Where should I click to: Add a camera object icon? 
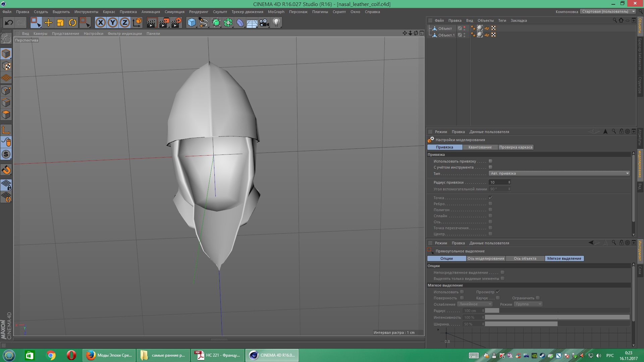(264, 23)
